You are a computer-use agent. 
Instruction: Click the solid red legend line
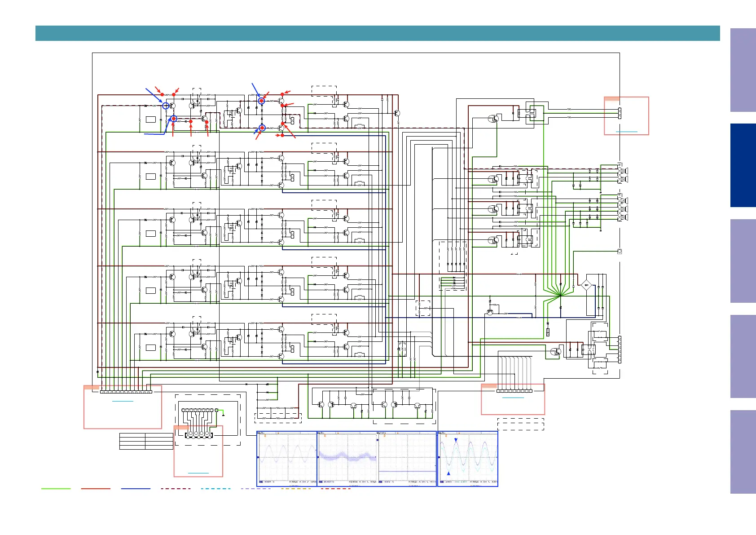pyautogui.click(x=96, y=489)
